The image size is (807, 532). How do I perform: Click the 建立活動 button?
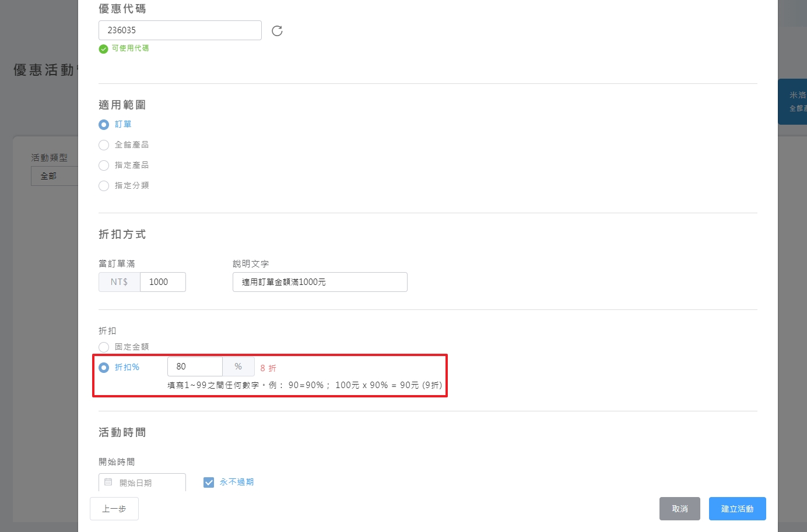tap(736, 508)
